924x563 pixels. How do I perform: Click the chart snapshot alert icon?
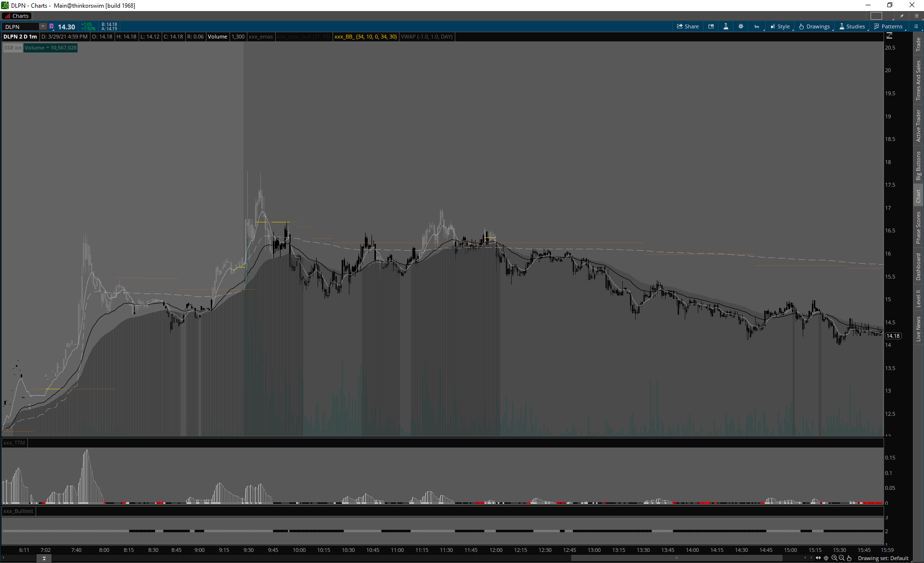[711, 26]
